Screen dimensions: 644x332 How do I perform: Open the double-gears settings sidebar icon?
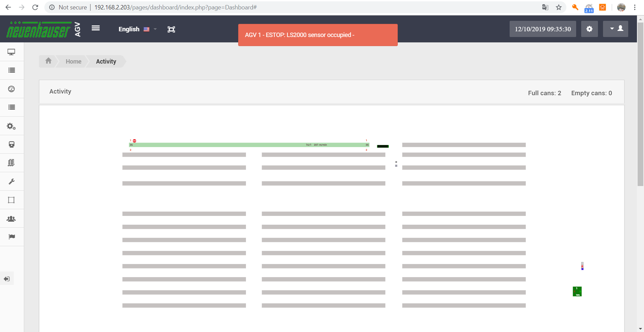[x=11, y=126]
